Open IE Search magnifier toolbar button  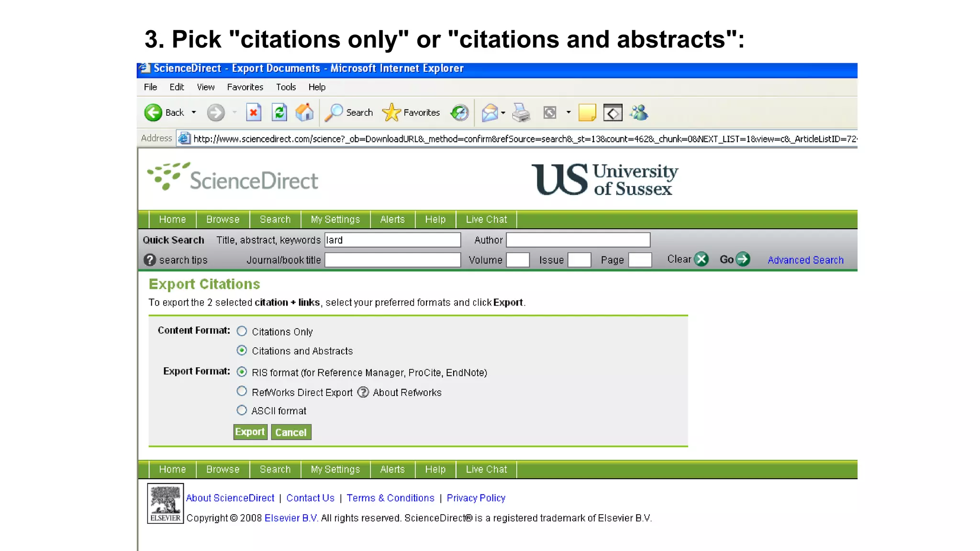tap(349, 112)
